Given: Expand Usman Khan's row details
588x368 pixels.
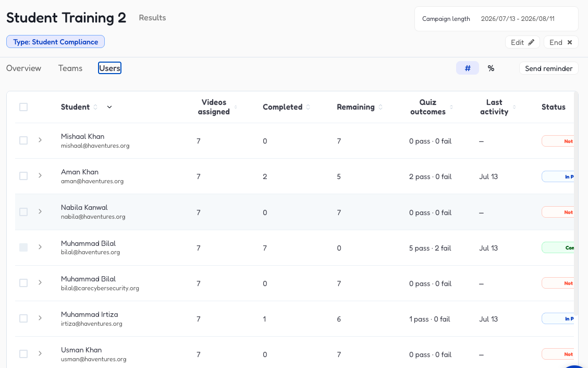Looking at the screenshot, I should [x=40, y=353].
